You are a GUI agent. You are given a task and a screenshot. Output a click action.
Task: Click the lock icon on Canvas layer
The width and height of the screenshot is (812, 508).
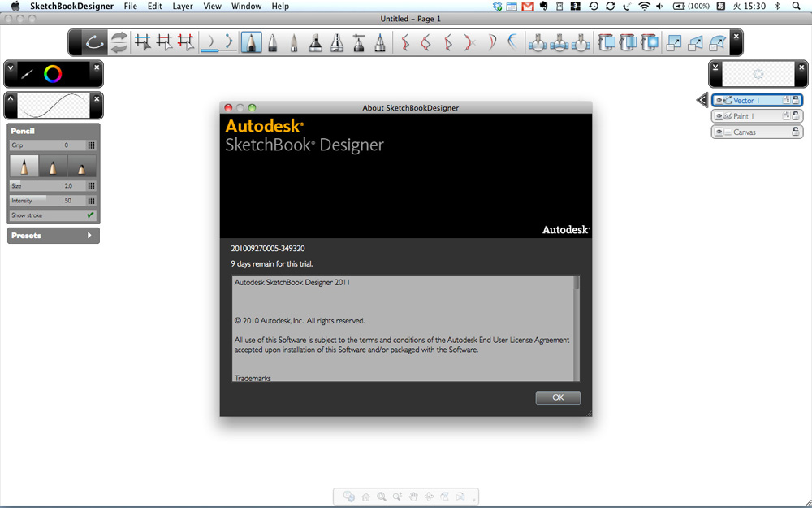tap(796, 132)
